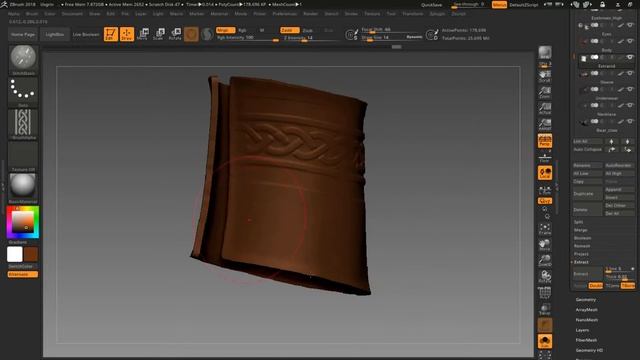Open the Material menu

pyautogui.click(x=219, y=13)
